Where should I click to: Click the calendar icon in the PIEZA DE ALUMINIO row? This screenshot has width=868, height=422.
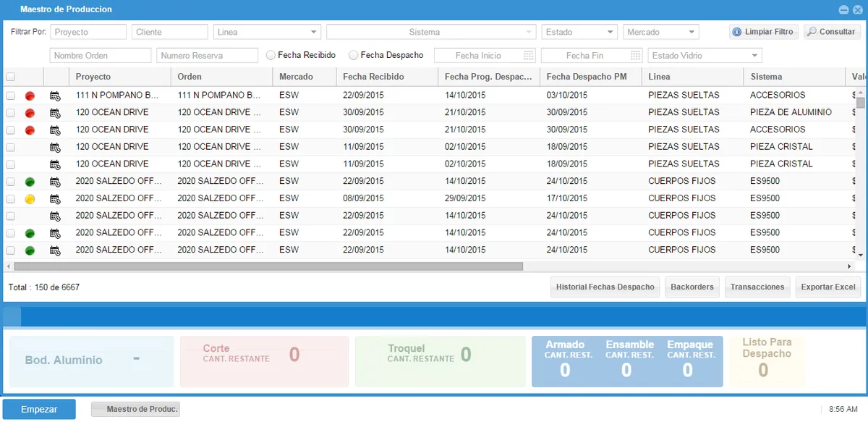pyautogui.click(x=55, y=112)
